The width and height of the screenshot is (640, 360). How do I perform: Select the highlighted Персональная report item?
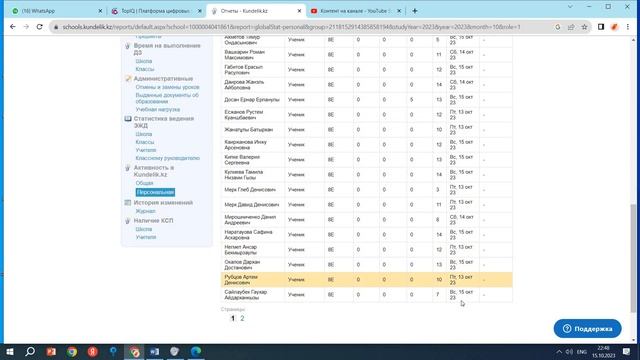[155, 192]
